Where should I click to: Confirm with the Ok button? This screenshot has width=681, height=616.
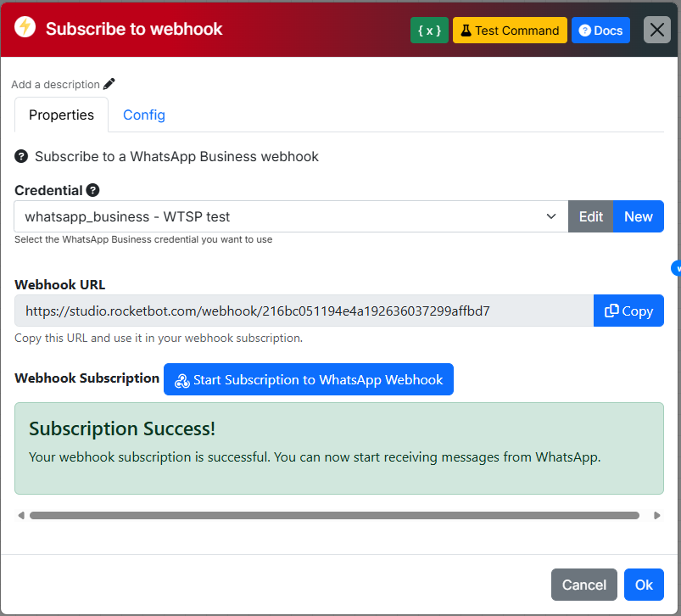(x=644, y=585)
